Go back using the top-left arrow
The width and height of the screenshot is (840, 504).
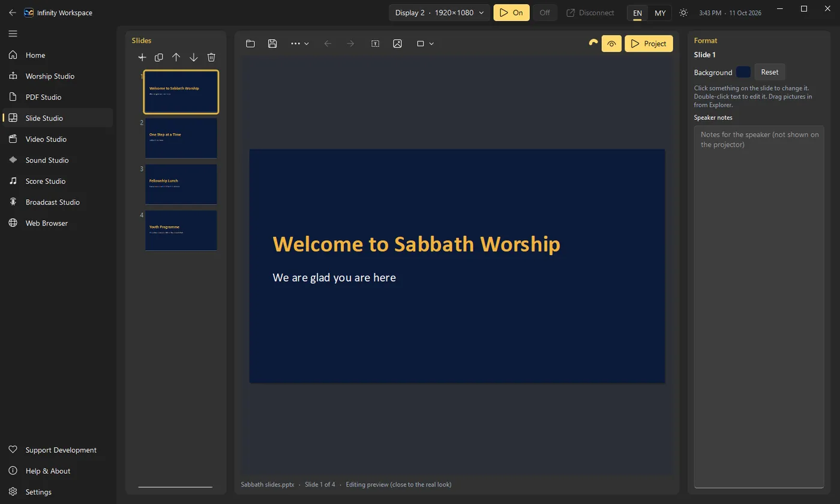pos(13,13)
